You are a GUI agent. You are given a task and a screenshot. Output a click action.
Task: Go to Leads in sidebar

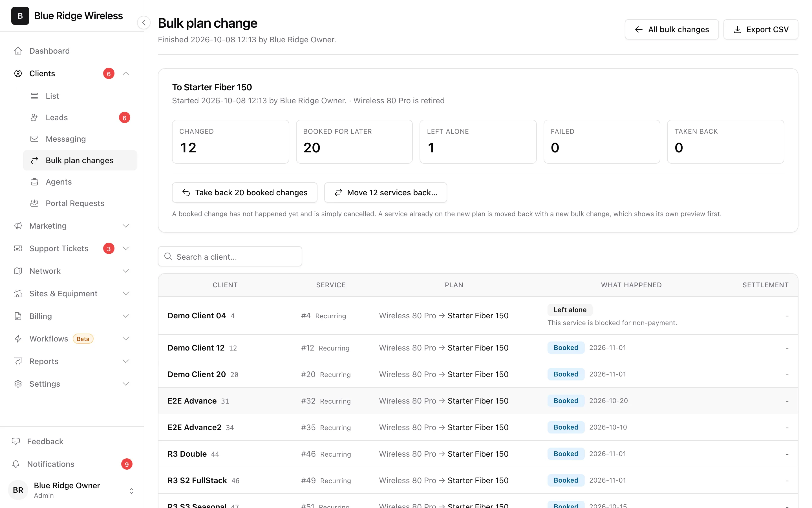[80, 118]
